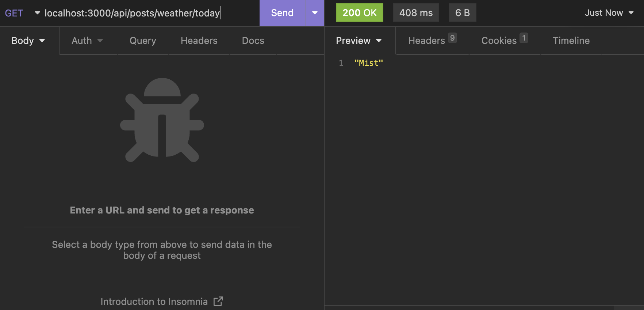This screenshot has width=644, height=310.
Task: Switch to the Query tab
Action: (x=143, y=41)
